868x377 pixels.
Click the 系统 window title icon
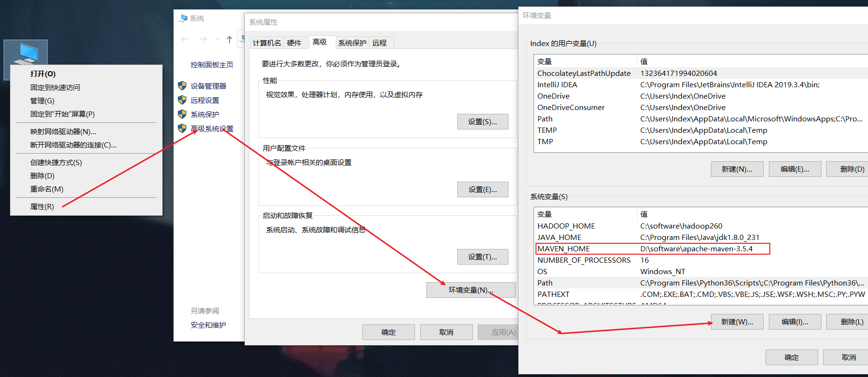[x=183, y=18]
